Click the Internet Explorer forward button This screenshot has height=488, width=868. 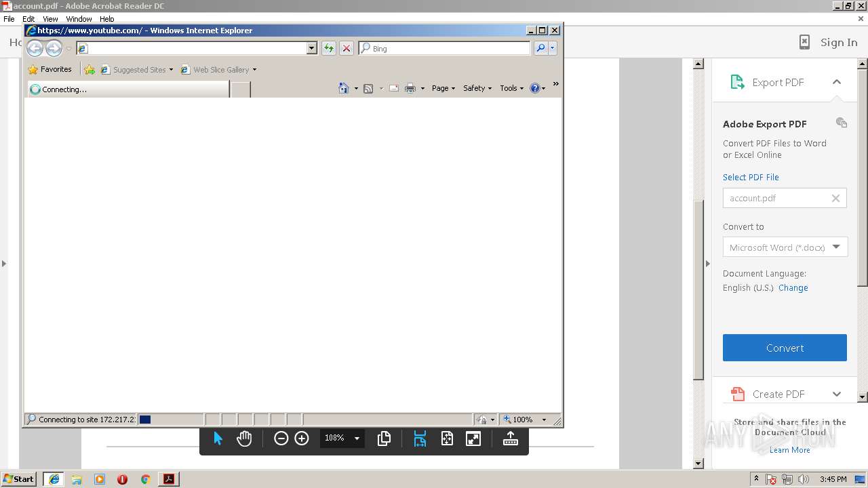coord(54,48)
